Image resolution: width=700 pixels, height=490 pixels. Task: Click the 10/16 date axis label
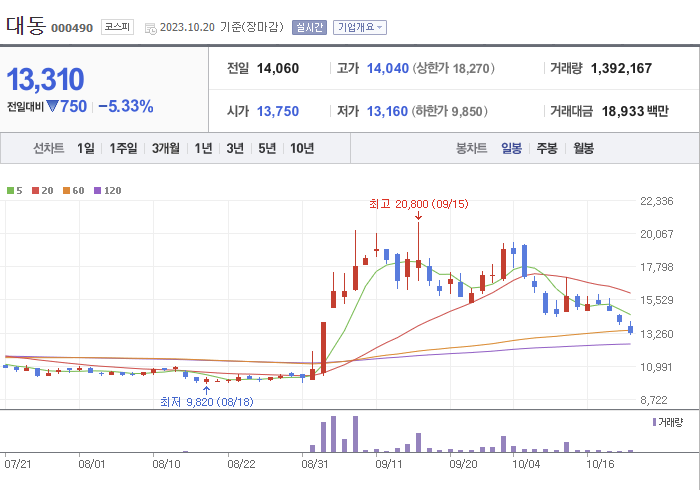tap(600, 464)
